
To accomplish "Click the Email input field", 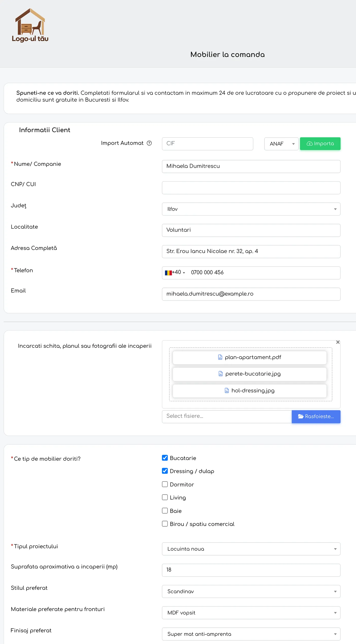I will 251,294.
